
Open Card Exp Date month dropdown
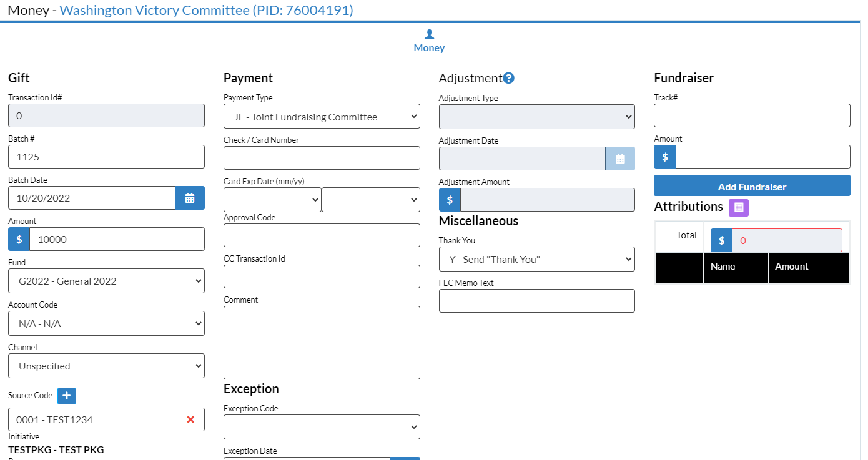click(272, 200)
